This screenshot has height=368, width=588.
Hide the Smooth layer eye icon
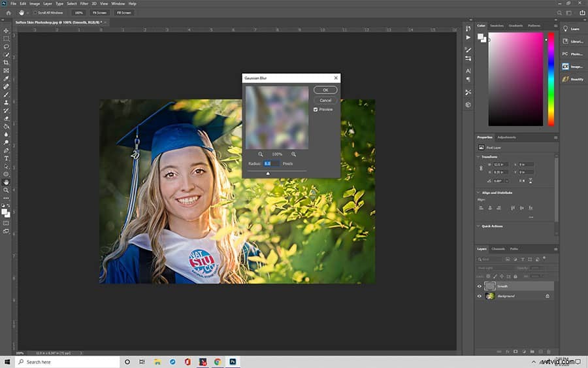click(480, 286)
